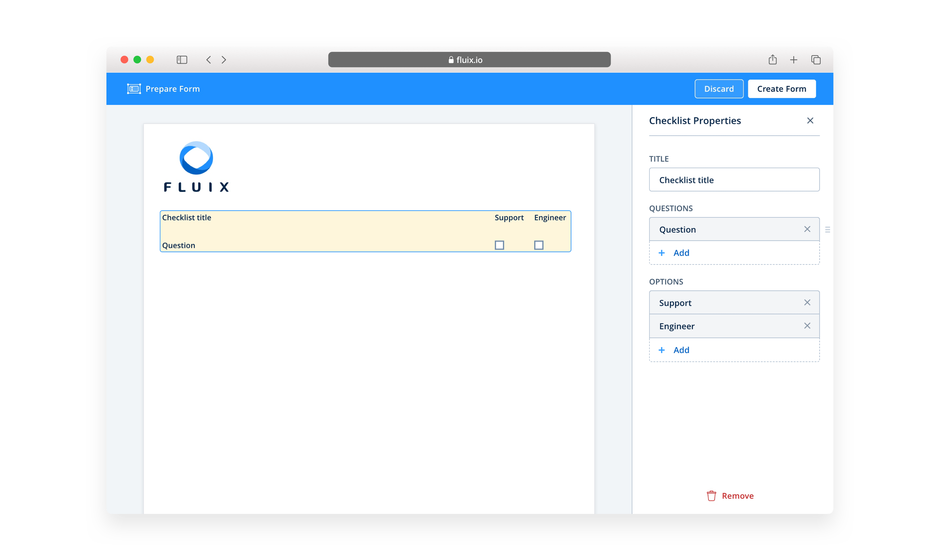941x560 pixels.
Task: Open new tab with plus icon
Action: [793, 60]
